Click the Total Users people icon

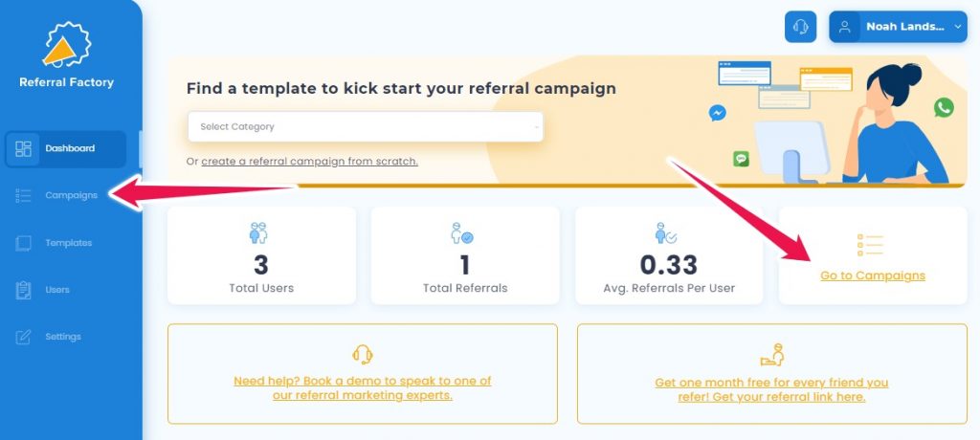coord(258,233)
